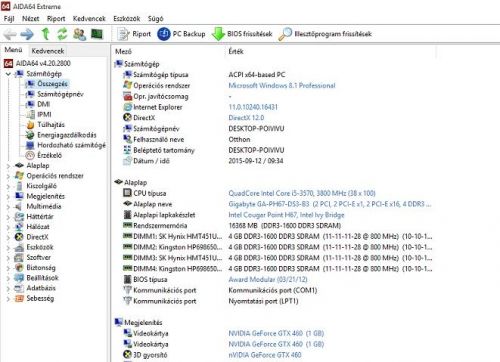Select Hordozható számítógép tree item

71,145
